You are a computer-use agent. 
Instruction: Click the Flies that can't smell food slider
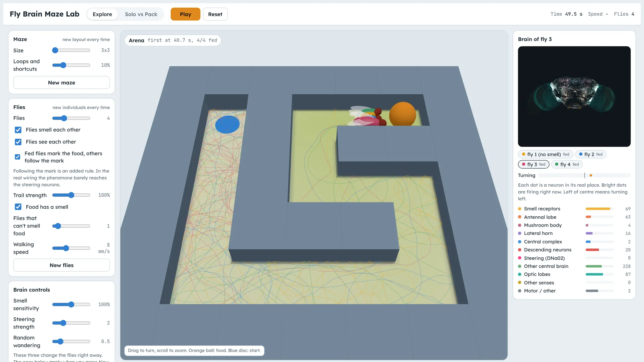pyautogui.click(x=71, y=226)
